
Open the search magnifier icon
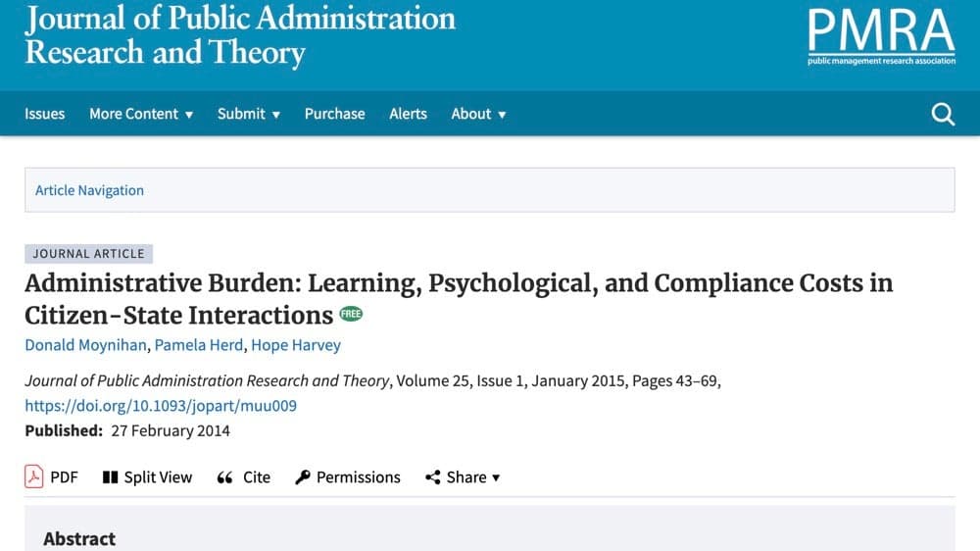point(943,114)
